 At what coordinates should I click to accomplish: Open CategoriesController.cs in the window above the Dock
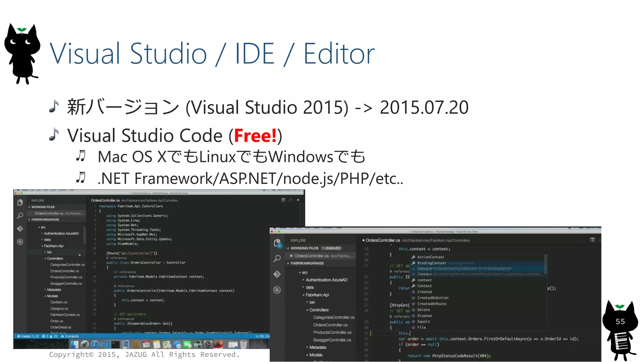point(67,265)
